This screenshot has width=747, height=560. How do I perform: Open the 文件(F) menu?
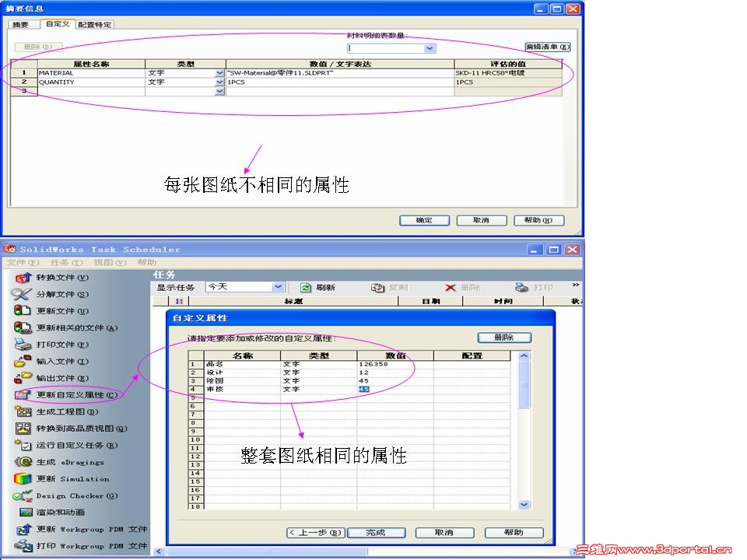(x=23, y=262)
